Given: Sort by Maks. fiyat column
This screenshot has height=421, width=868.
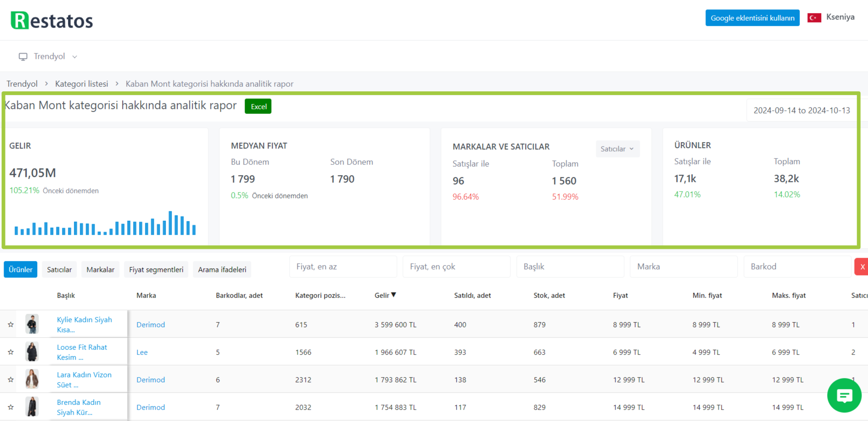Looking at the screenshot, I should tap(789, 295).
